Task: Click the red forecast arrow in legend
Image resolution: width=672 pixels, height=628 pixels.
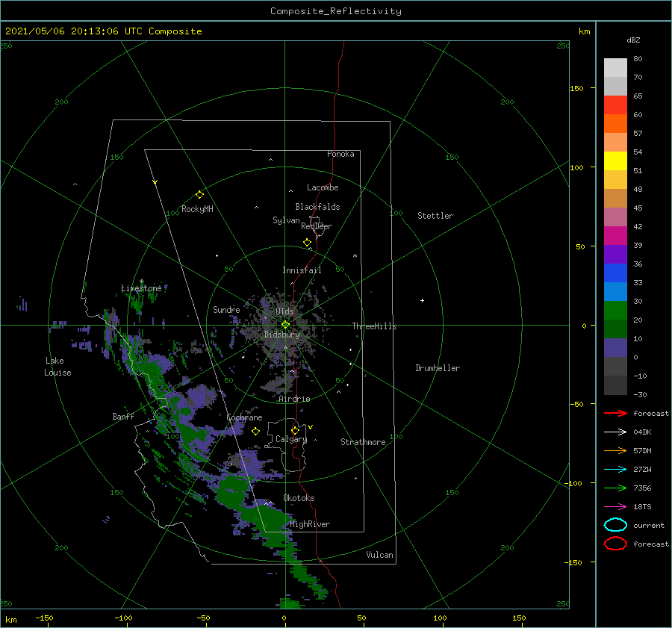Action: pyautogui.click(x=615, y=413)
